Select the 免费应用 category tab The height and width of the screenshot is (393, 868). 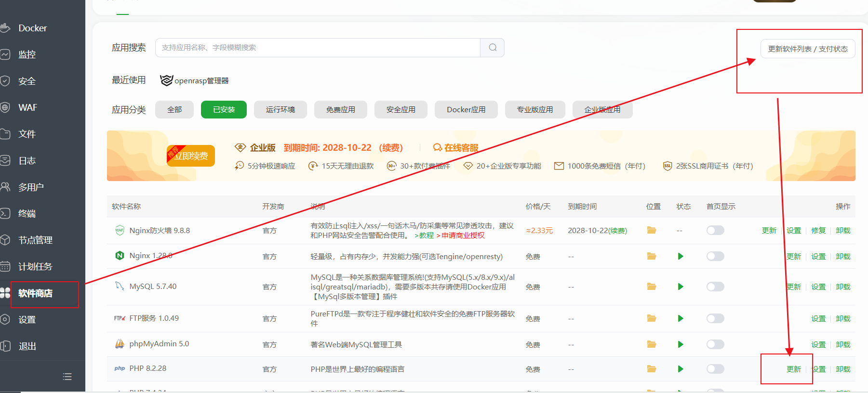coord(341,109)
